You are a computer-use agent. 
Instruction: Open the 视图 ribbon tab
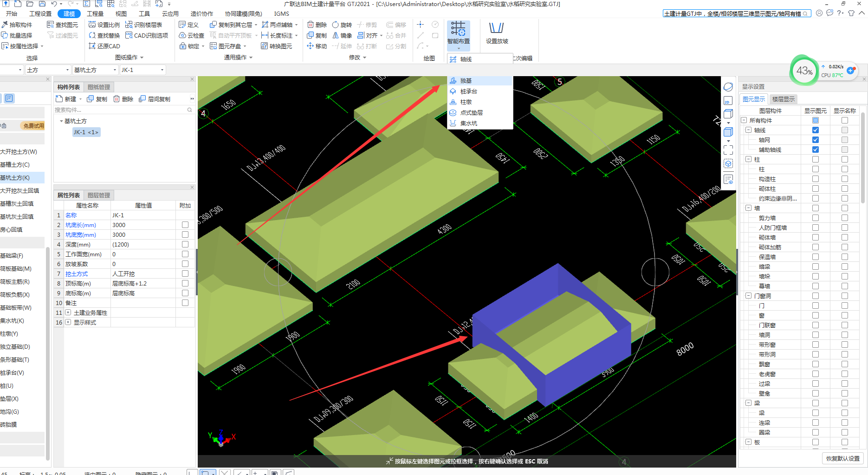[121, 13]
